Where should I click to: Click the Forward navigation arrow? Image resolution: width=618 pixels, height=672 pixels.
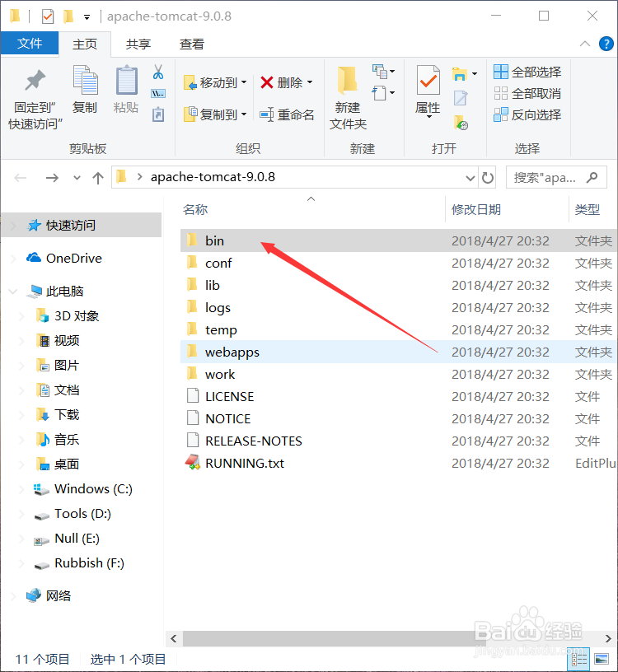pyautogui.click(x=52, y=177)
